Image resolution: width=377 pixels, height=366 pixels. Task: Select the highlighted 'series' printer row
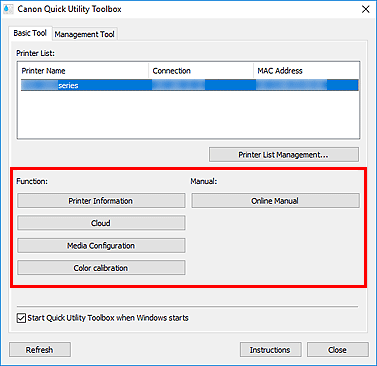[x=189, y=85]
